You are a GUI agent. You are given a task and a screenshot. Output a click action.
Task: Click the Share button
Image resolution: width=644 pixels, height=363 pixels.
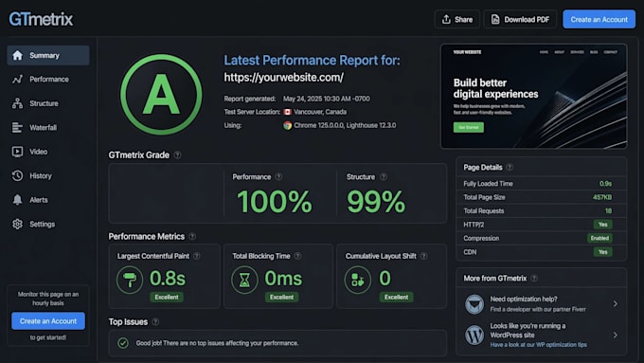pyautogui.click(x=457, y=19)
